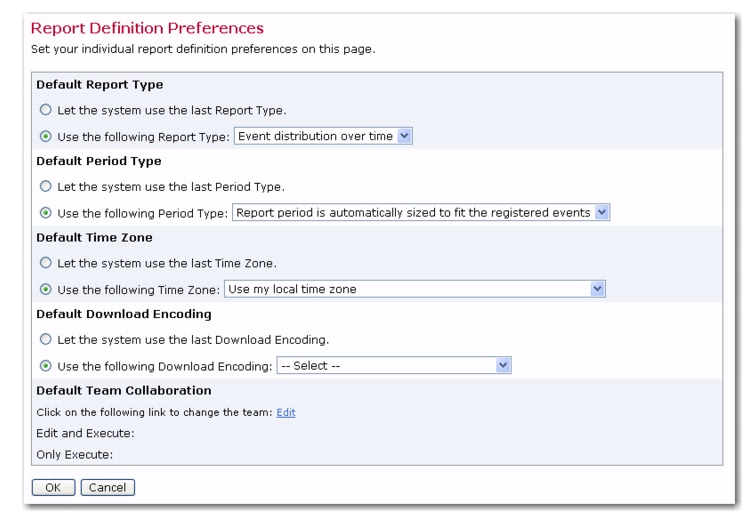This screenshot has height=527, width=754.
Task: Choose 'Let the system use the last Download Encoding'
Action: point(46,339)
